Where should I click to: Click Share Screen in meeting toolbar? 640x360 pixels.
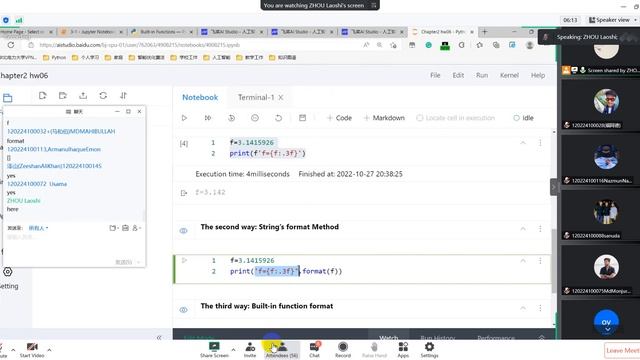click(214, 350)
